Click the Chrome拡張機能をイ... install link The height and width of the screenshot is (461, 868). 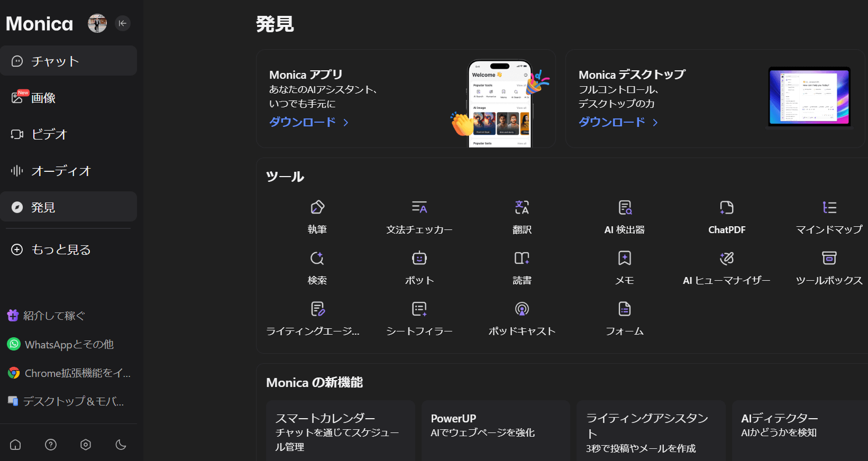click(69, 373)
